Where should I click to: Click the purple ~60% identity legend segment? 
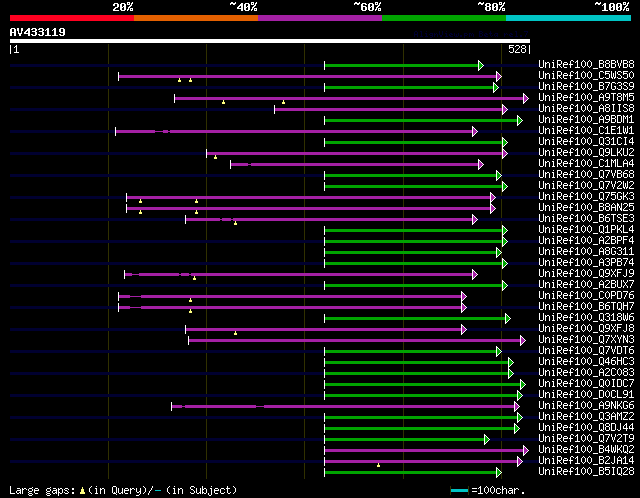coord(320,18)
